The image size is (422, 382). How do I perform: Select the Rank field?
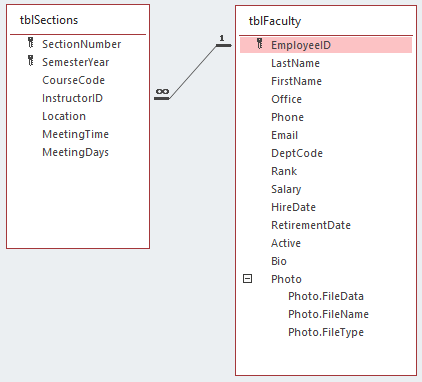[284, 171]
